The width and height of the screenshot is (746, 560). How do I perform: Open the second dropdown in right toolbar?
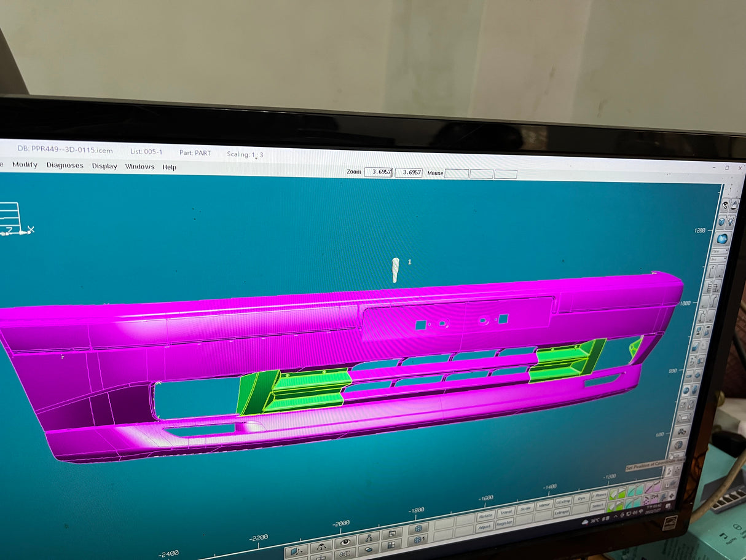[x=717, y=259]
